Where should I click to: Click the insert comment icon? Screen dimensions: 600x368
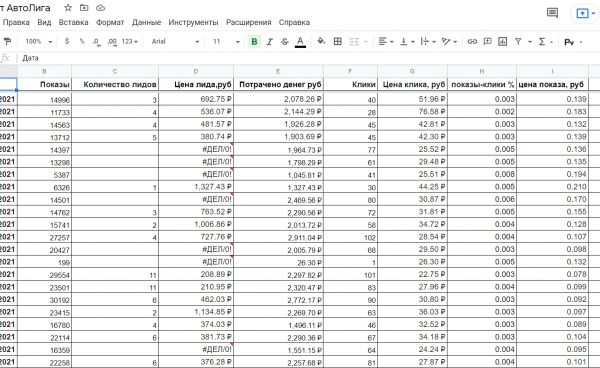(x=487, y=41)
